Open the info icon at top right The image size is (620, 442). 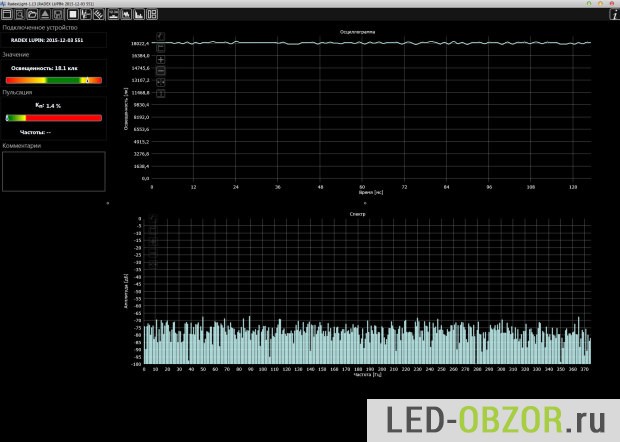coord(613,15)
